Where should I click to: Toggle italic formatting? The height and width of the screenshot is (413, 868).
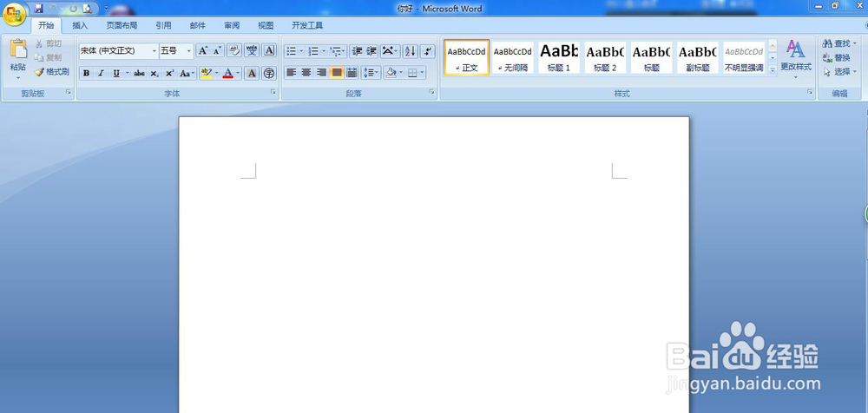pyautogui.click(x=101, y=73)
